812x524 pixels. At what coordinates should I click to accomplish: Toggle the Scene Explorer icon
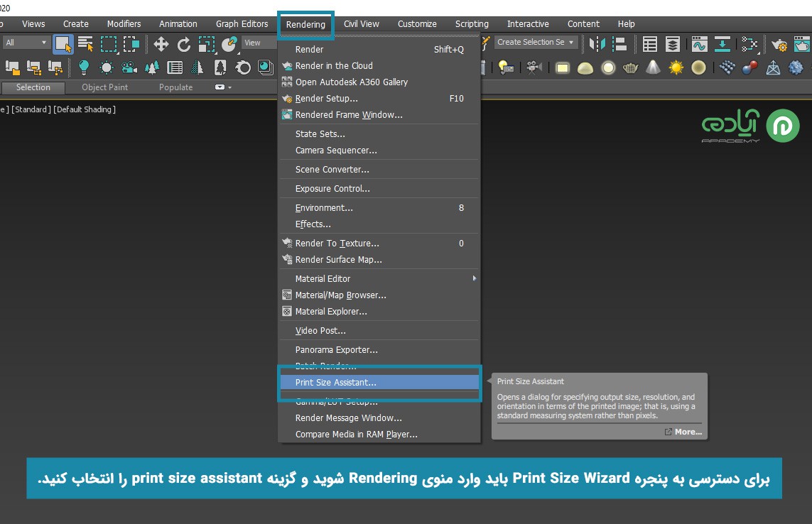[650, 44]
